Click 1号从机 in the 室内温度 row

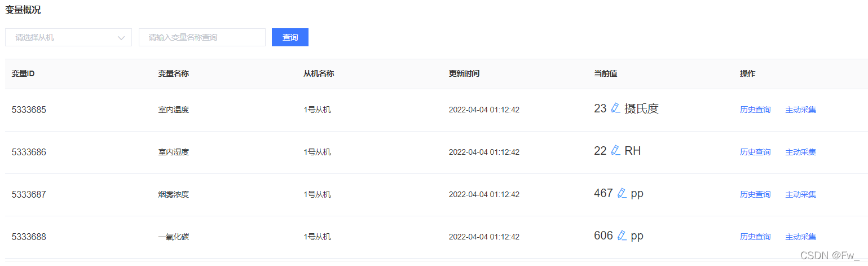tap(317, 110)
